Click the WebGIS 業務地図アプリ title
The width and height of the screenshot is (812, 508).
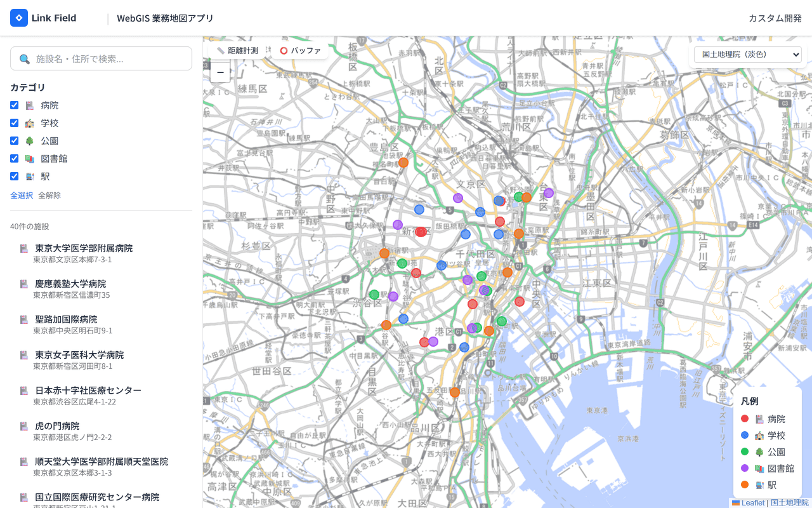click(165, 18)
